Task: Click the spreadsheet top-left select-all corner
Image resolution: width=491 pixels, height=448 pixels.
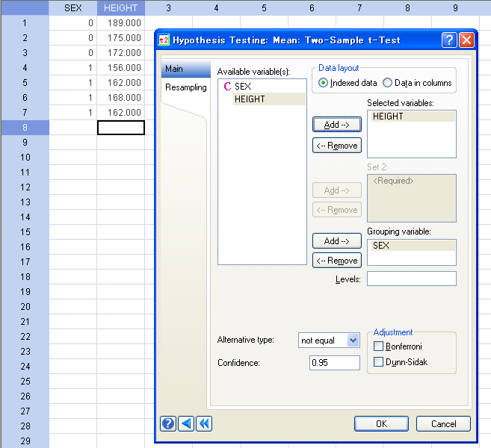Action: (25, 7)
